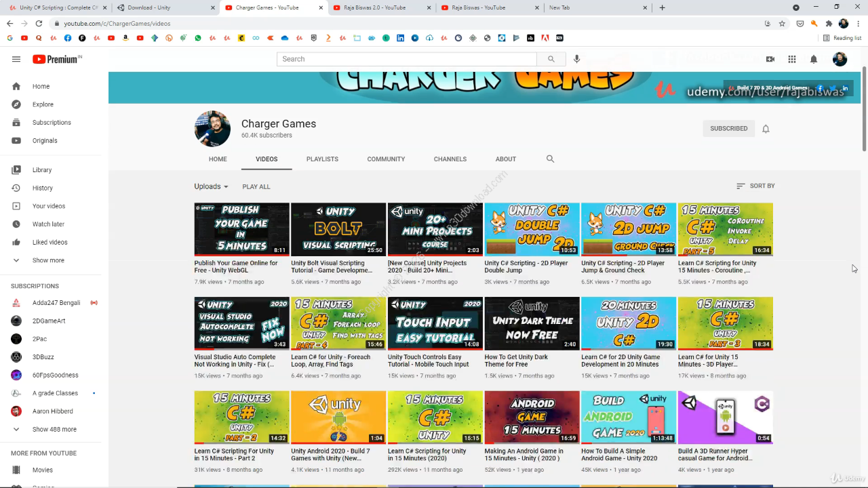The width and height of the screenshot is (868, 488).
Task: Click PLAY ALL link
Action: click(256, 186)
